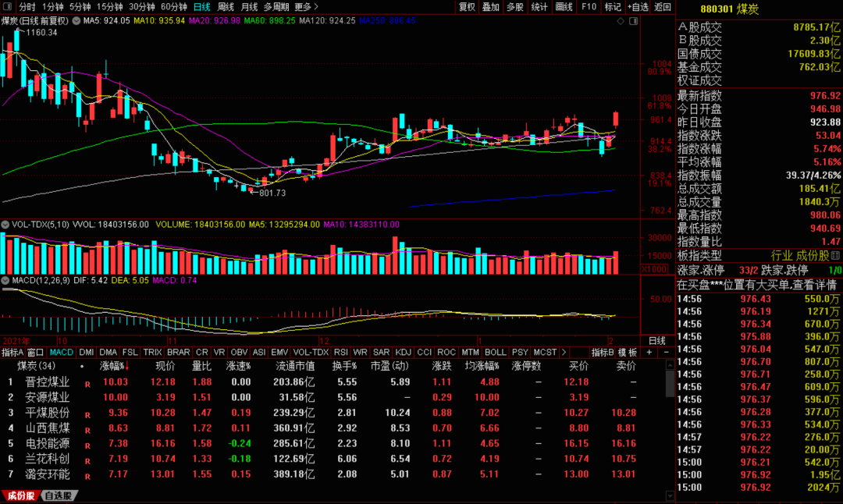Image resolution: width=843 pixels, height=504 pixels.
Task: Select the BRAR indicator
Action: (x=178, y=353)
